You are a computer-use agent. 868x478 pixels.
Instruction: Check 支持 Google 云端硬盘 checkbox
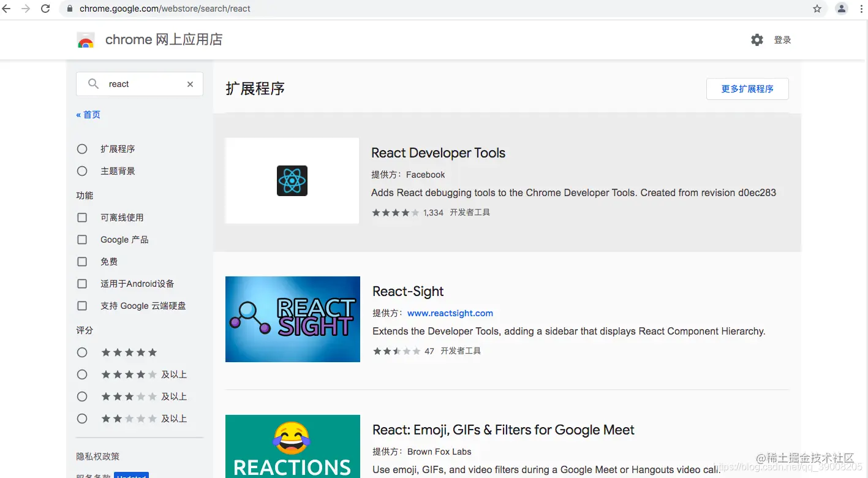click(82, 306)
